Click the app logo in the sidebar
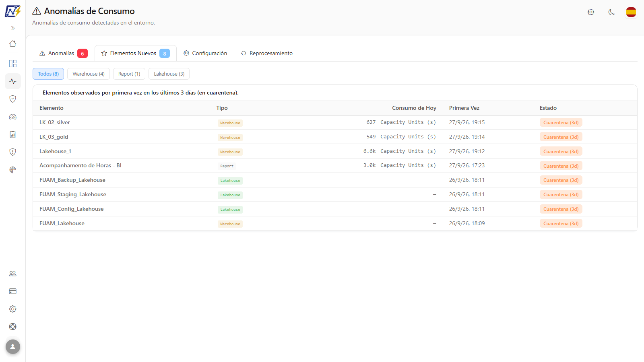The width and height of the screenshot is (644, 362). tap(12, 11)
